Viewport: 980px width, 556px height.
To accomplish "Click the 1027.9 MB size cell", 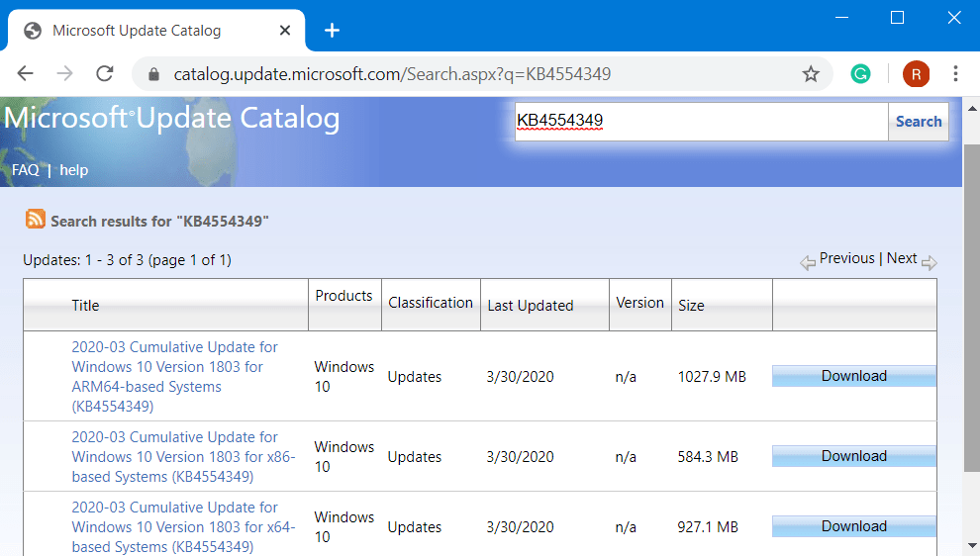I will pos(712,377).
